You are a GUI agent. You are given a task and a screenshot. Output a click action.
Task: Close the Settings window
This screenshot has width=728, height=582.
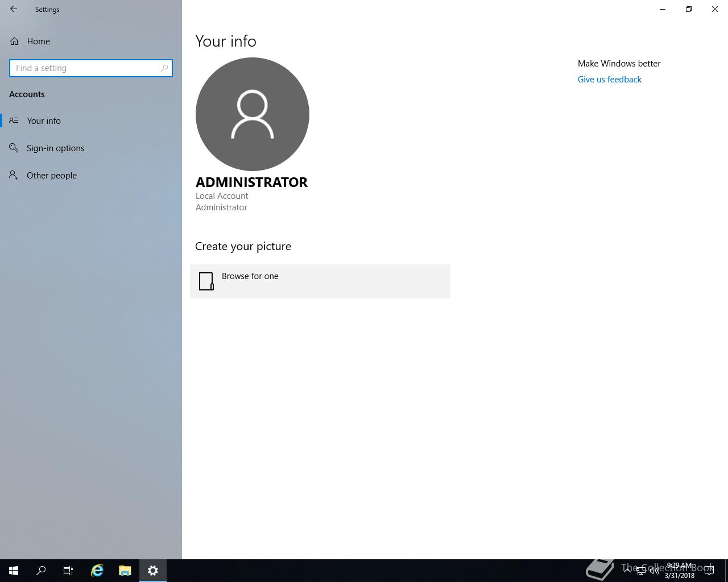click(715, 9)
